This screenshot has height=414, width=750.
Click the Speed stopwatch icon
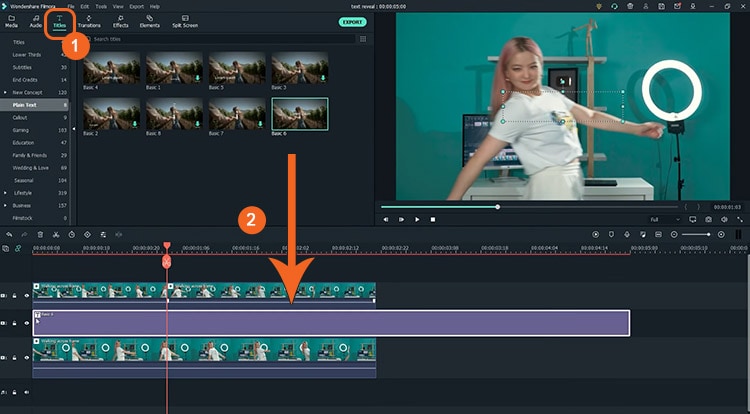pyautogui.click(x=71, y=235)
